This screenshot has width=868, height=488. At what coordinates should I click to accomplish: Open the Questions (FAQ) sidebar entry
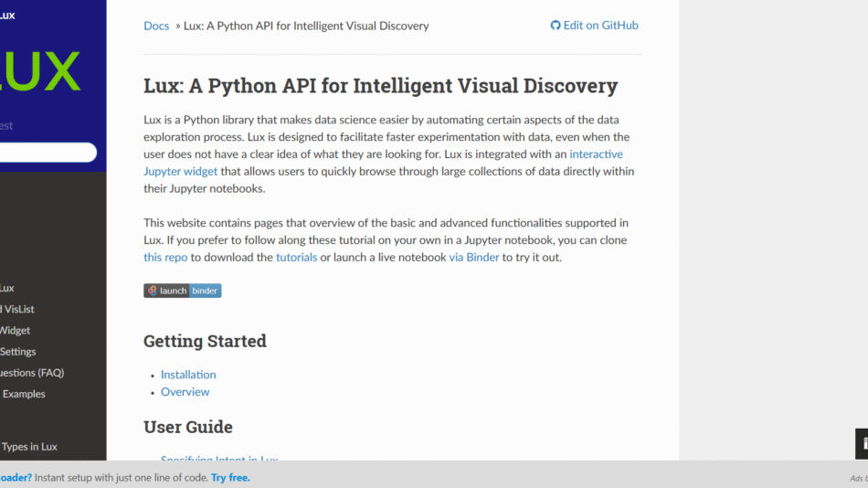[32, 373]
